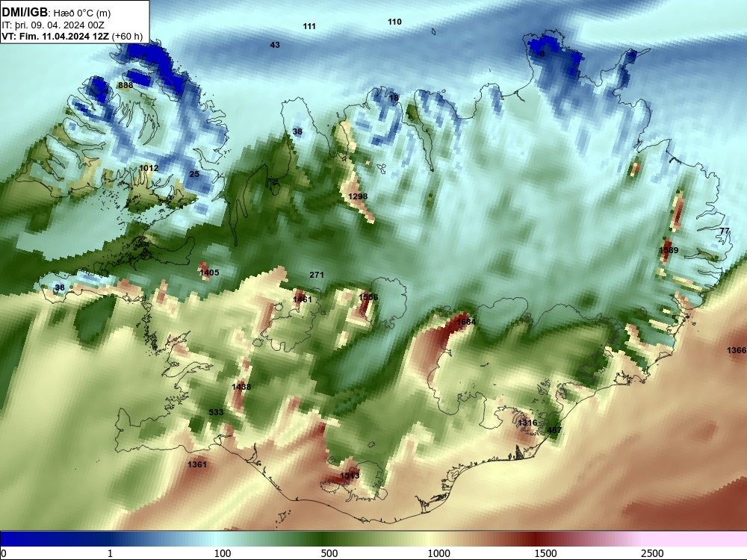The image size is (747, 560).
Task: Click the 500 tick on the color scale
Action: (329, 553)
